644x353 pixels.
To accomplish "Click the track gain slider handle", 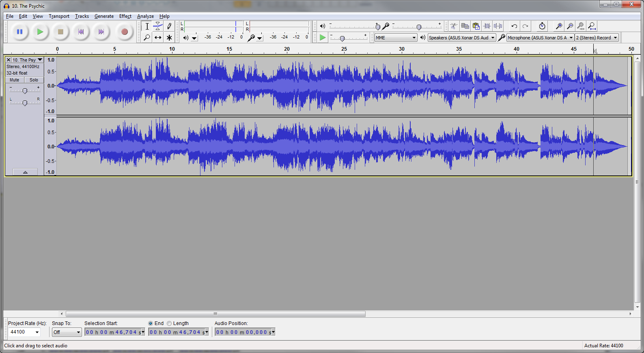I will [x=25, y=91].
